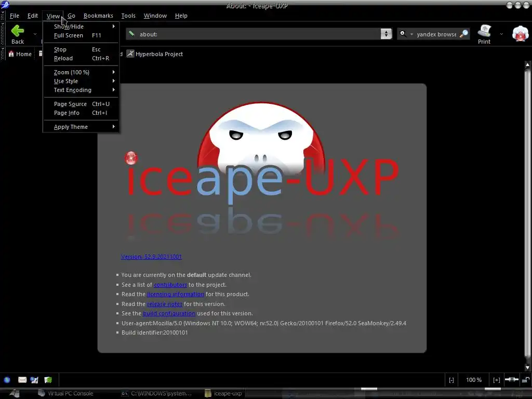
Task: Click the Print printer icon
Action: coord(484,31)
